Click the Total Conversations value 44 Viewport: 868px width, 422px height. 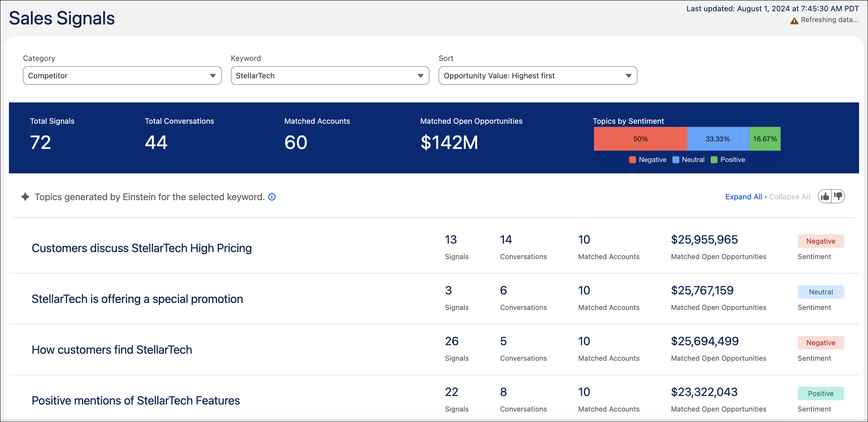tap(156, 142)
